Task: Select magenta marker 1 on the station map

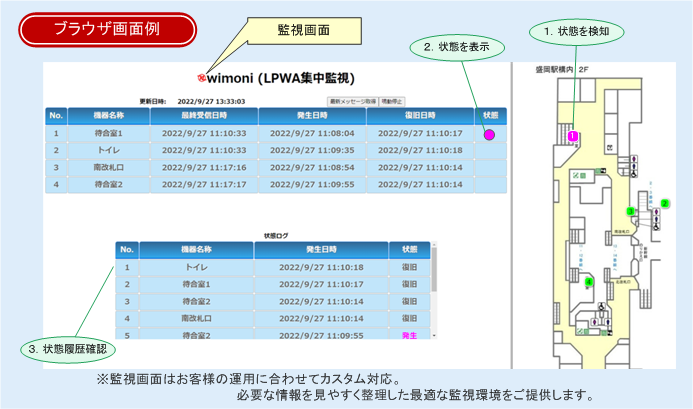Action: 572,135
